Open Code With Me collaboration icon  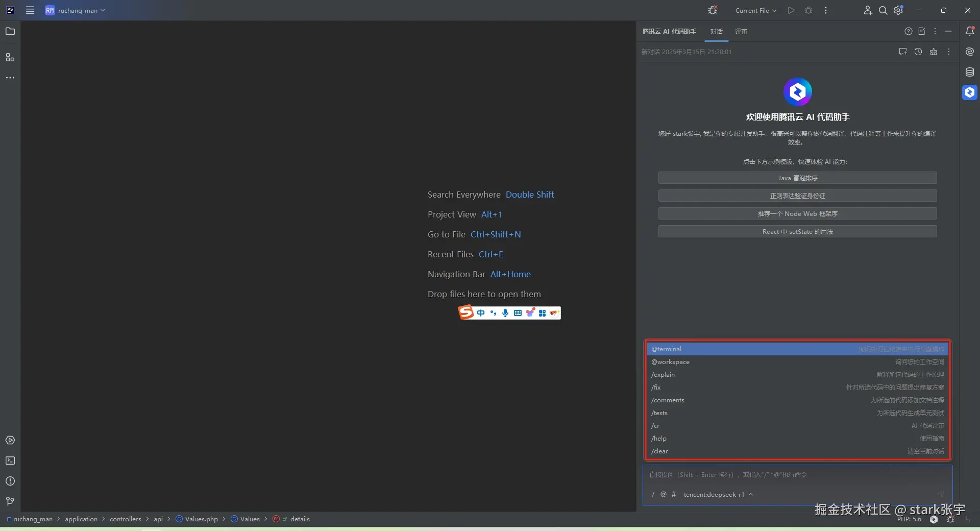(868, 10)
